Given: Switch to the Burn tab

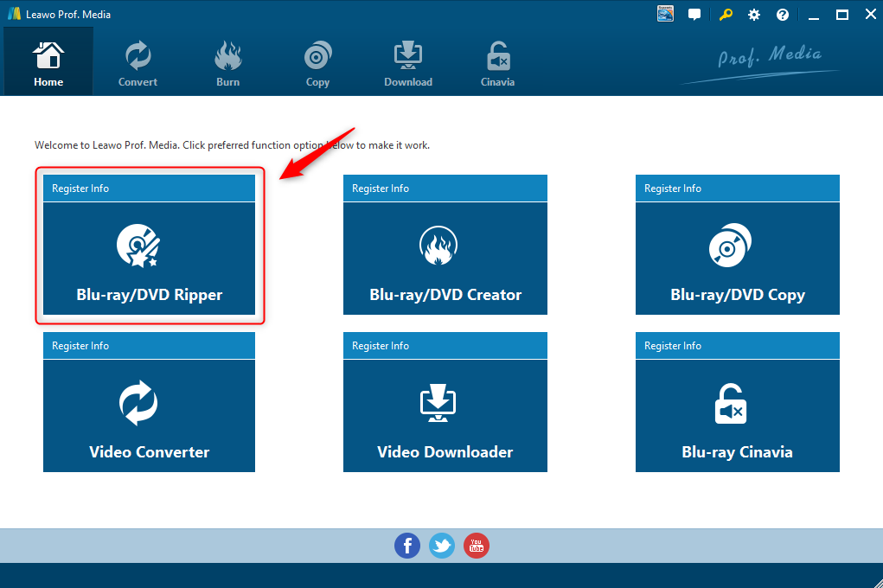Looking at the screenshot, I should pos(228,64).
